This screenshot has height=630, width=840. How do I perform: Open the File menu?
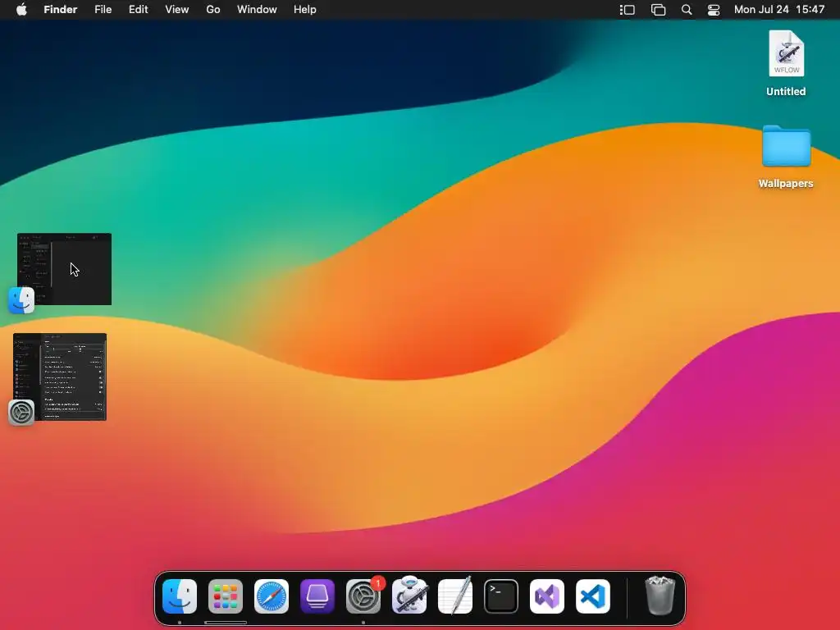coord(103,10)
